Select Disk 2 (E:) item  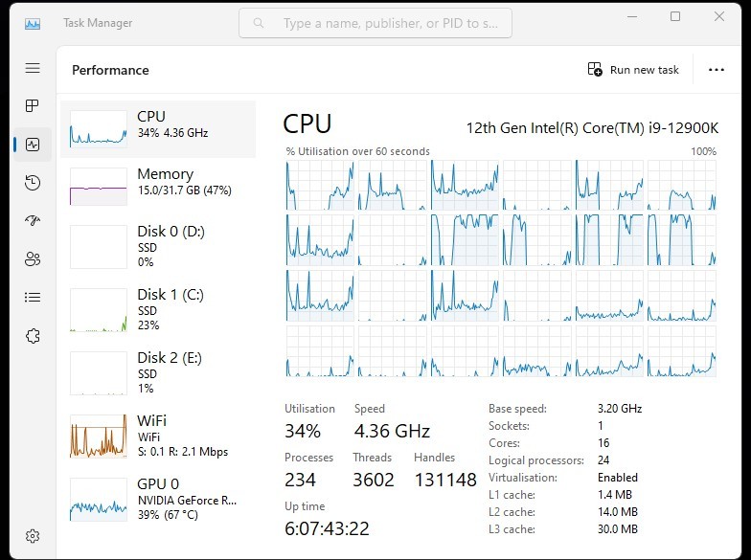point(158,373)
